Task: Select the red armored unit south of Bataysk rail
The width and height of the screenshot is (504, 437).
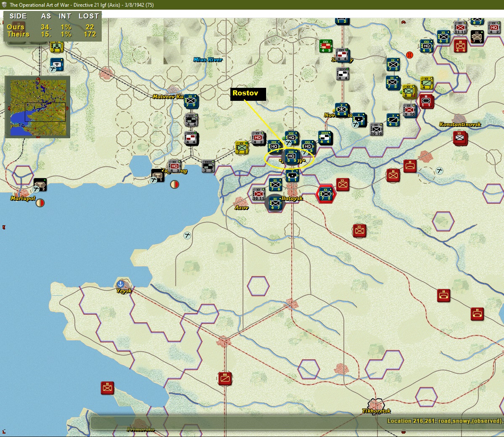Action: click(225, 379)
